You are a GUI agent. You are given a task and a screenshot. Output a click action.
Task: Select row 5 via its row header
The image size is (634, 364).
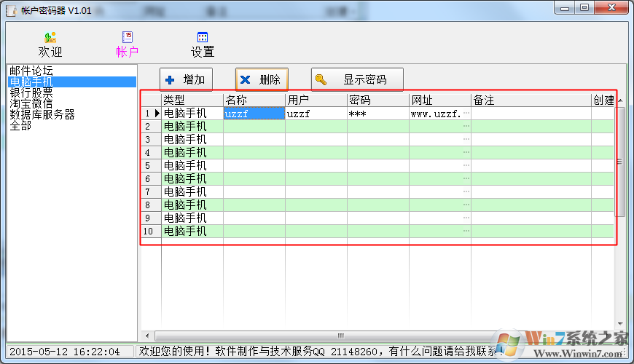click(152, 166)
